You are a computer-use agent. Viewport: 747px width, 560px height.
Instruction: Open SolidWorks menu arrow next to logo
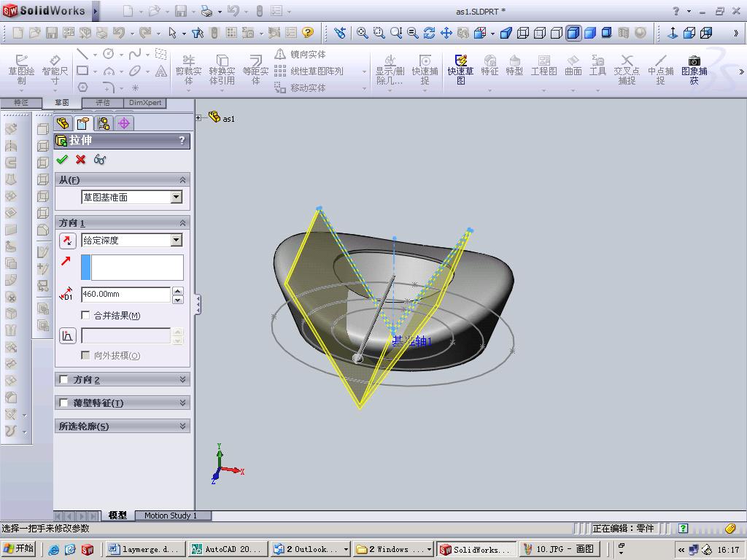pos(96,11)
